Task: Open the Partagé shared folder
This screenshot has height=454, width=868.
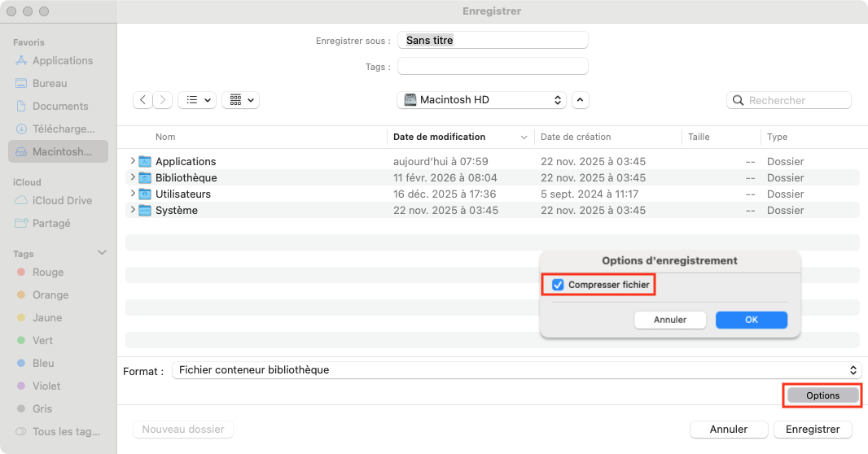Action: coord(42,224)
